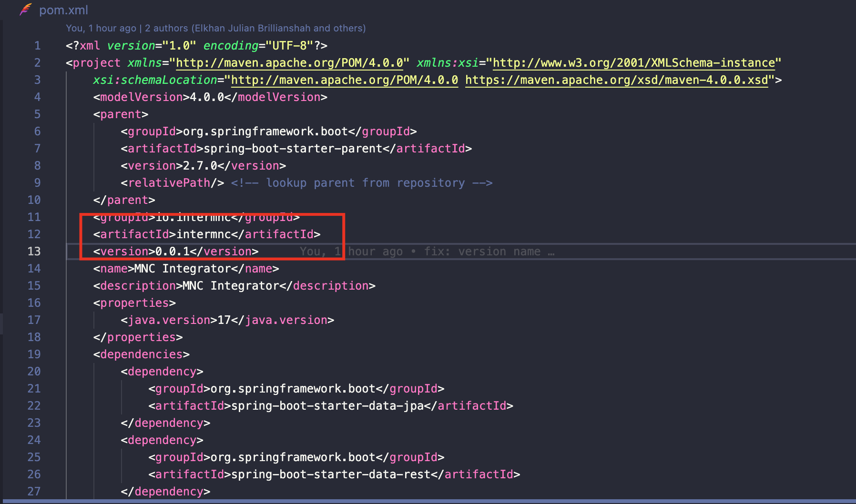The image size is (856, 504).
Task: Click the closing dependency tag on line 27
Action: (165, 492)
